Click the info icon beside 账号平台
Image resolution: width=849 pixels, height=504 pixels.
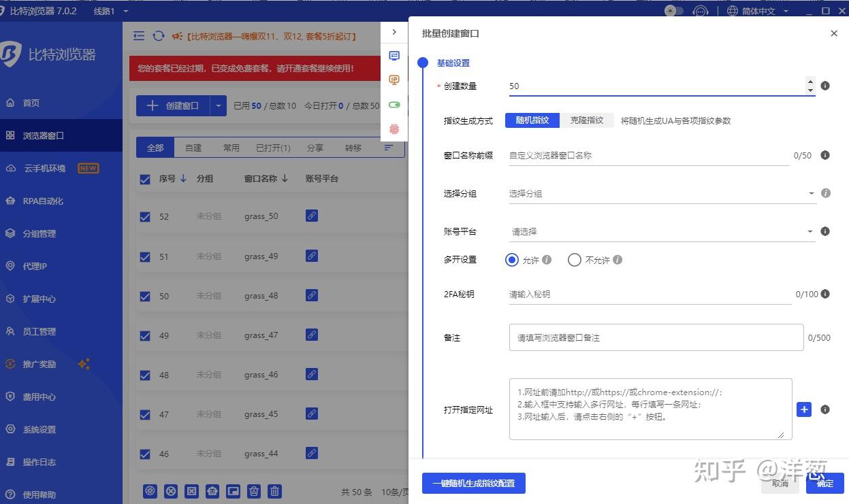[825, 231]
